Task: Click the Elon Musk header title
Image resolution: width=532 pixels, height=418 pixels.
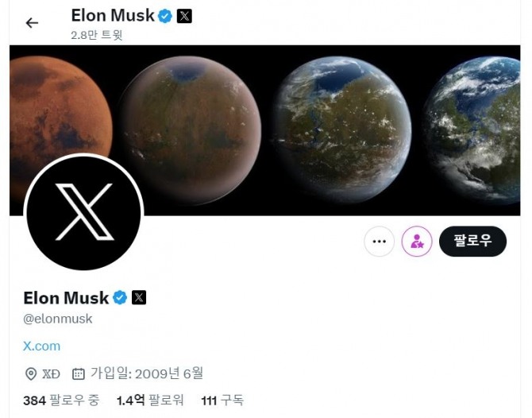Action: click(x=112, y=16)
